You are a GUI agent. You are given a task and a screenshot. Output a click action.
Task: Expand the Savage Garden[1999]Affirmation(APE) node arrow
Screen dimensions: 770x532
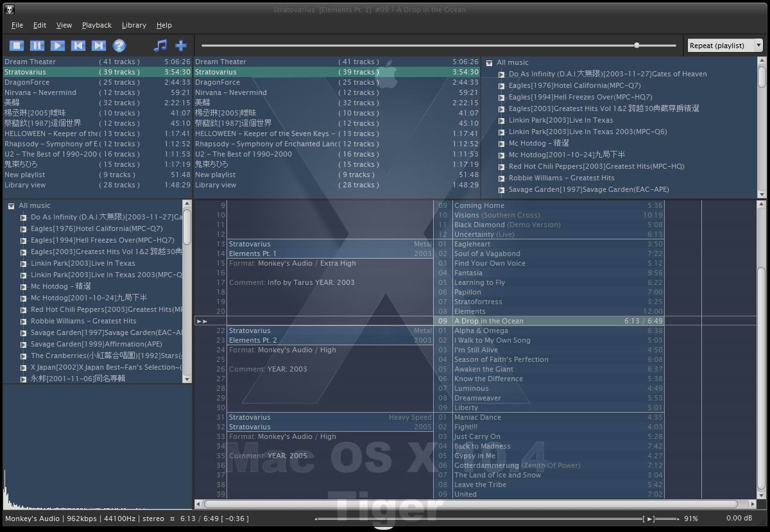(24, 345)
